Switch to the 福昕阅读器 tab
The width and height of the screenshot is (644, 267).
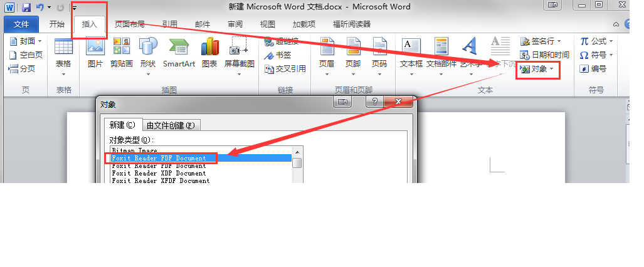coord(351,24)
